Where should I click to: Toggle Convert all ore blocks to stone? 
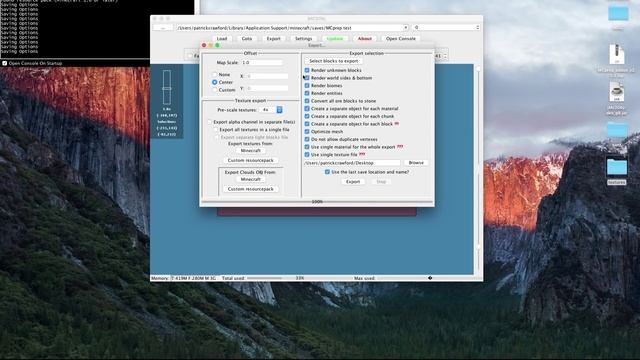coord(307,101)
